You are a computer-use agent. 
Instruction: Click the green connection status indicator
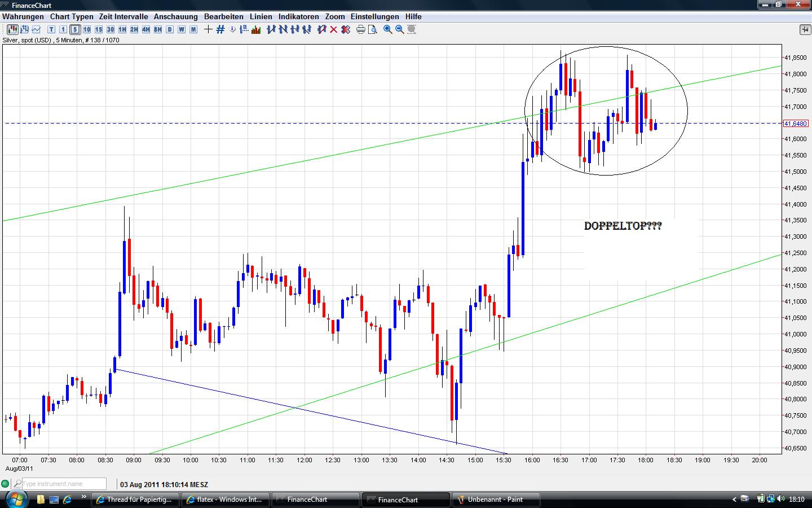pos(6,484)
